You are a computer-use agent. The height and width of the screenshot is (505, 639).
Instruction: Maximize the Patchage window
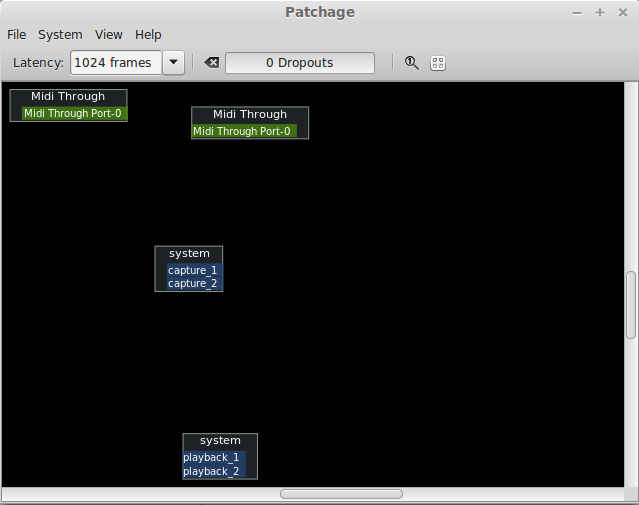[x=599, y=13]
